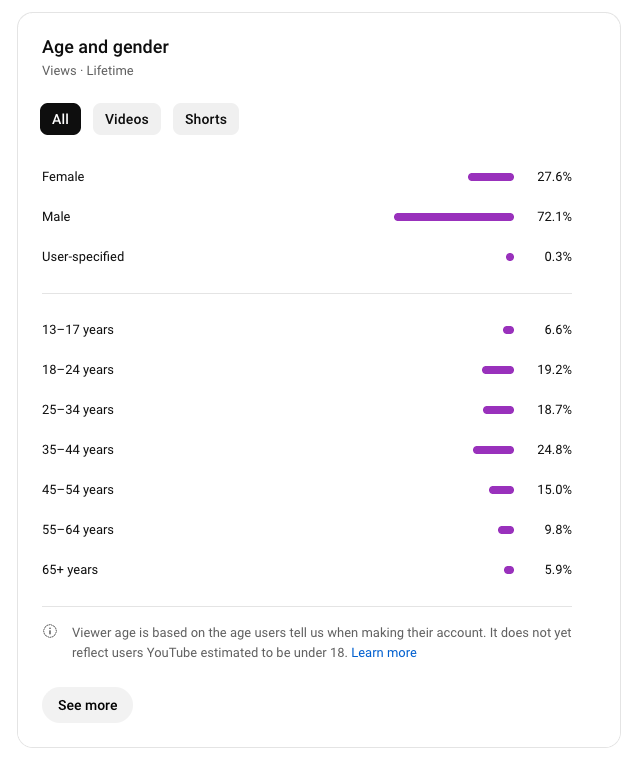Switch to the Shorts filter chip
The width and height of the screenshot is (642, 762).
(206, 119)
